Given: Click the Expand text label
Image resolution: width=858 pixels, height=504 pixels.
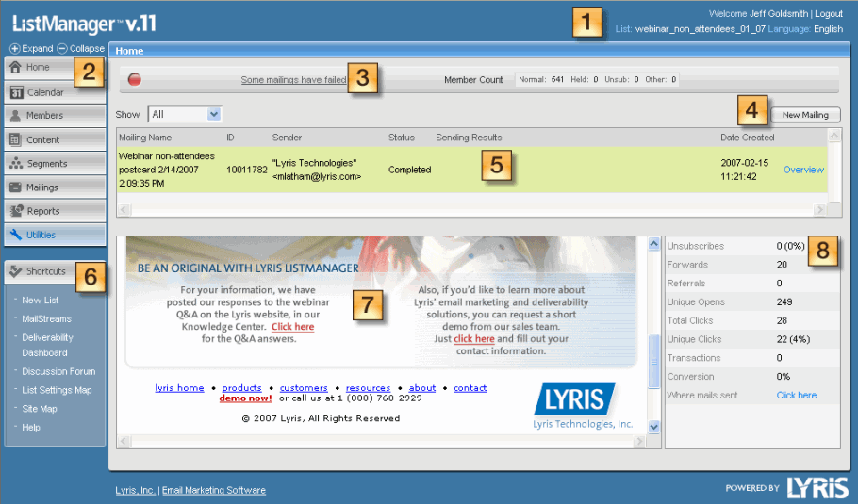Looking at the screenshot, I should click(37, 49).
